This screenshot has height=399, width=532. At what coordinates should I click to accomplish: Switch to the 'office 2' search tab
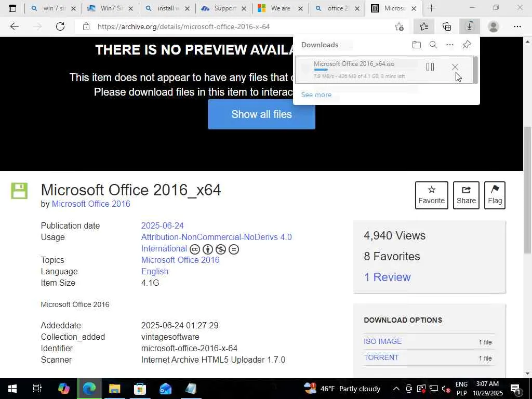pyautogui.click(x=337, y=8)
